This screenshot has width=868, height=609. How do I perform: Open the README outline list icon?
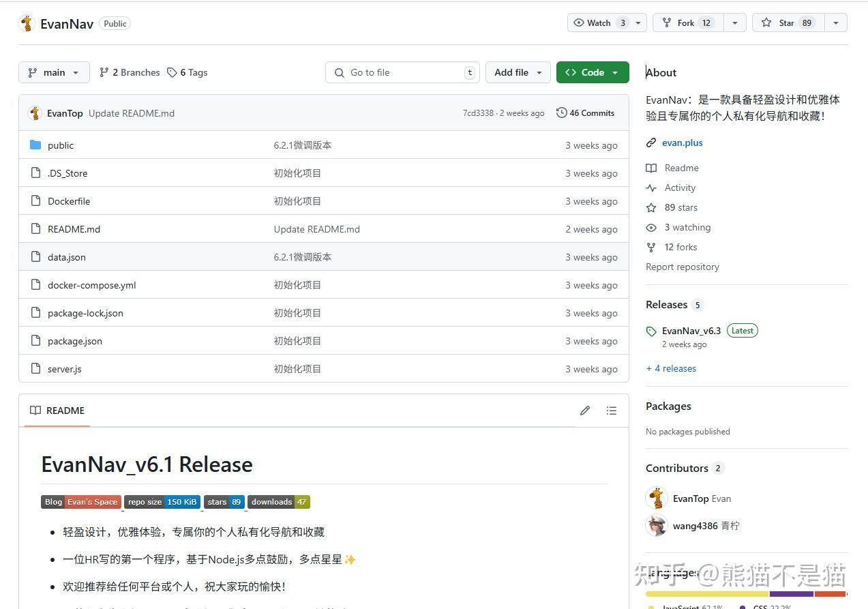[612, 411]
